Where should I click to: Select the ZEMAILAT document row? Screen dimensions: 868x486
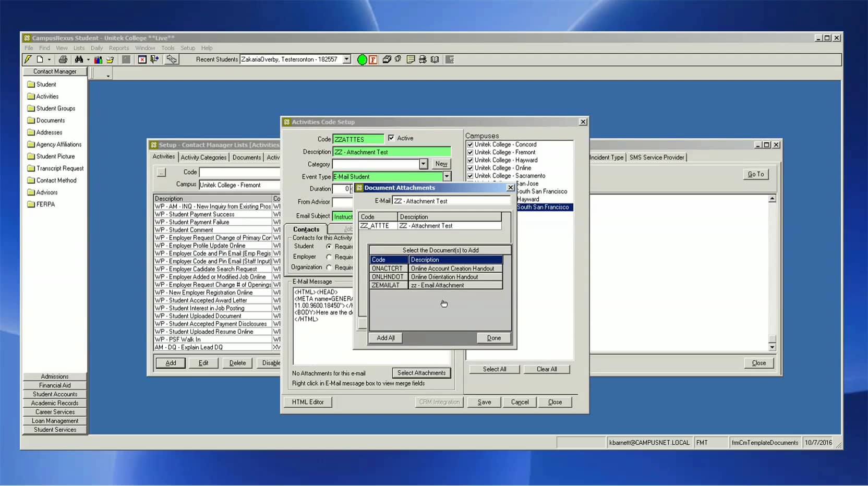click(x=436, y=285)
